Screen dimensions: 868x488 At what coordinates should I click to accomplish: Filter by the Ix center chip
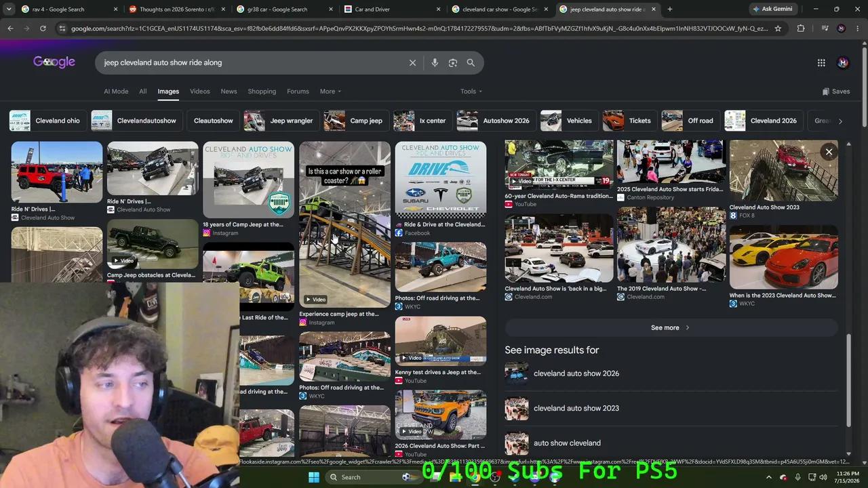422,121
